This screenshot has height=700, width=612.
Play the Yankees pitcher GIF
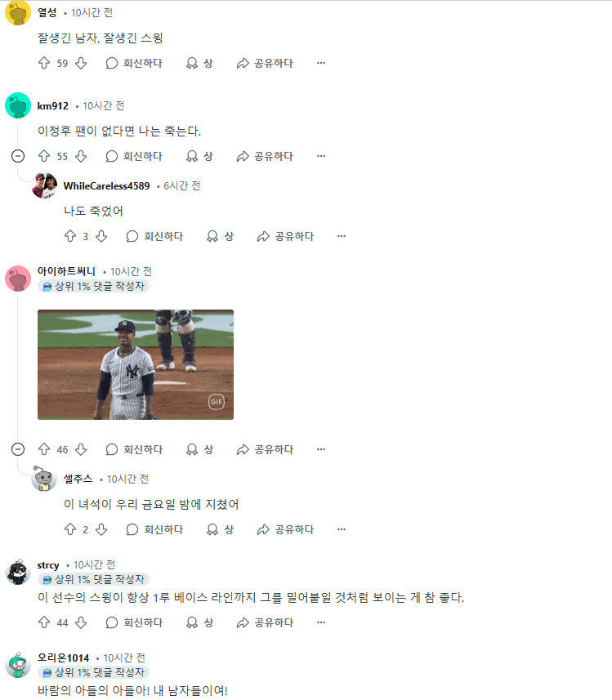coord(136,364)
